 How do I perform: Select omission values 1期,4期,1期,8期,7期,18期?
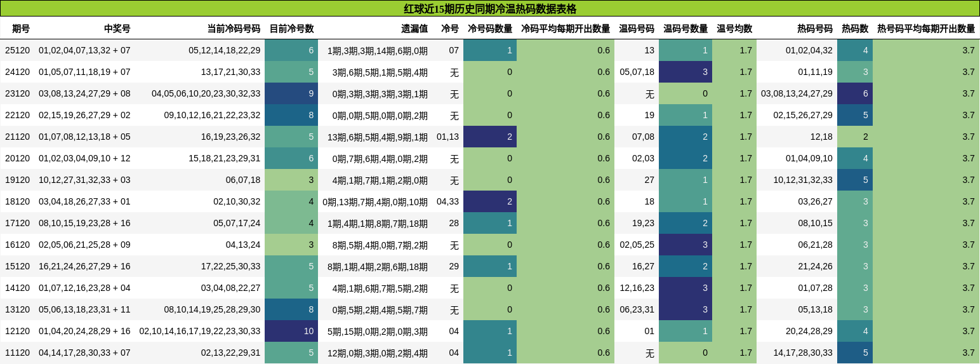tap(378, 223)
